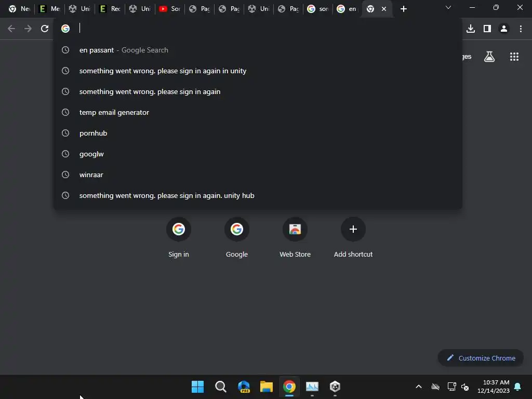Switch to the 'son' Google search tab
Viewport: 532px width, 399px height.
click(x=318, y=9)
